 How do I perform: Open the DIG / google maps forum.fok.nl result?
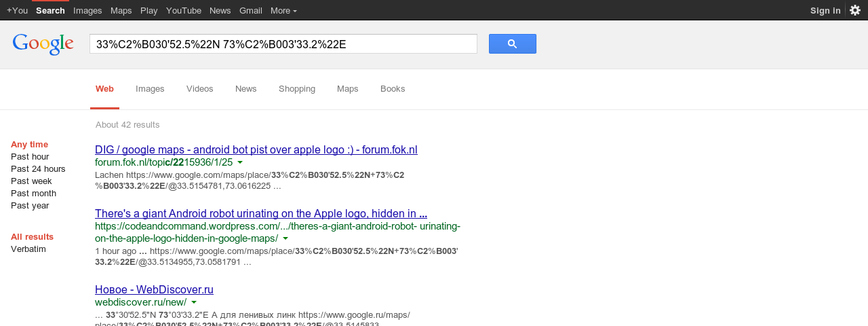(x=256, y=150)
